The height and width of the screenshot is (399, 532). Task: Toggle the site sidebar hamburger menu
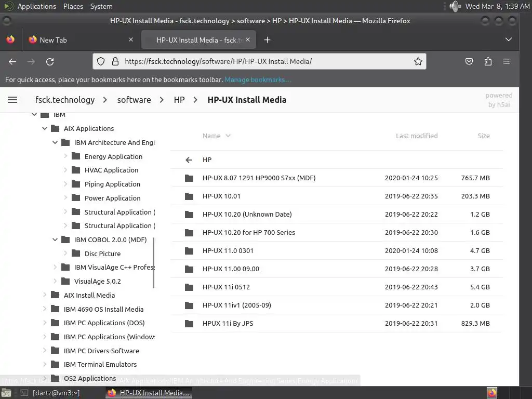tap(12, 100)
